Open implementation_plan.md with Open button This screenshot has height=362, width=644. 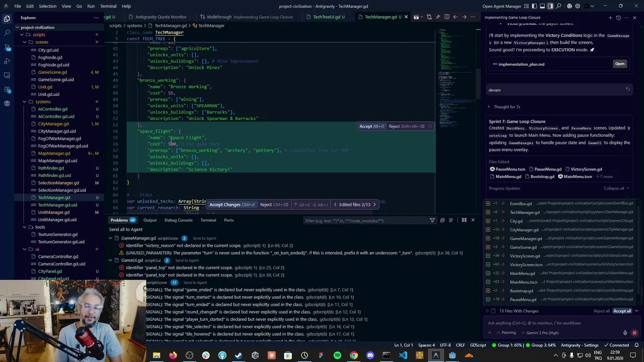(619, 64)
